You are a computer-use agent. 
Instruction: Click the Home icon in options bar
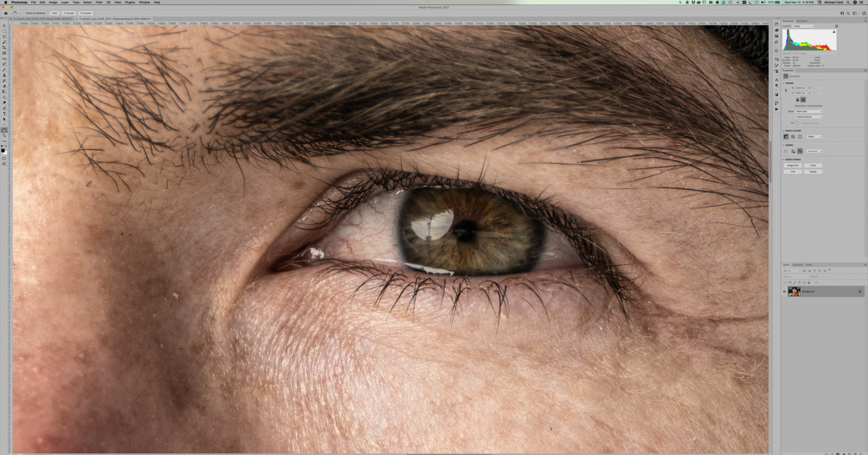(6, 13)
